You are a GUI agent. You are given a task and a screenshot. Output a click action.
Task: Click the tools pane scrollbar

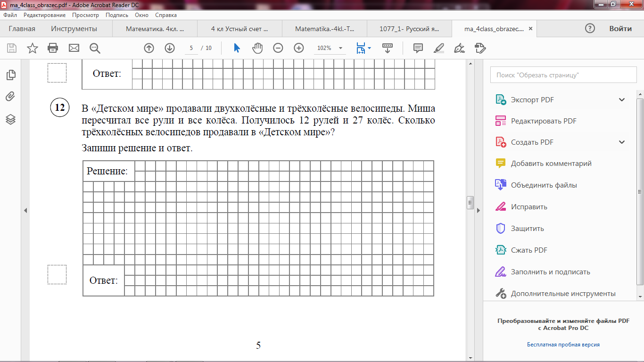640,191
